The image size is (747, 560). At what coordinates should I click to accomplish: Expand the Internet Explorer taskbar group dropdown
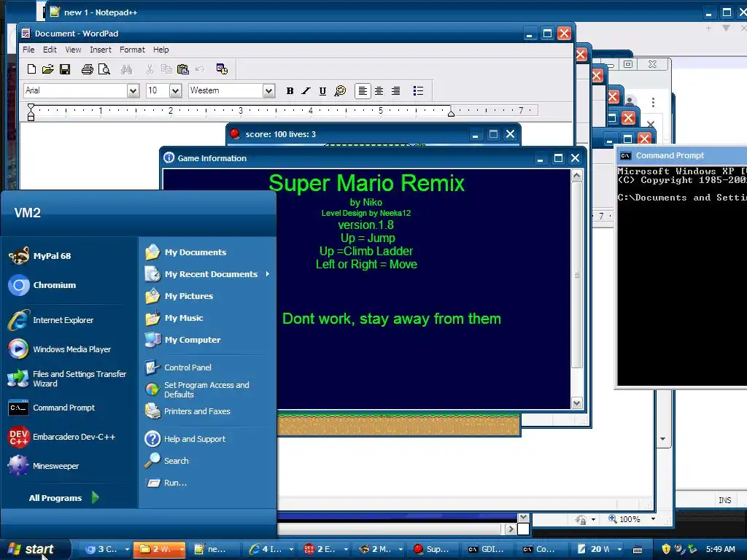(290, 549)
